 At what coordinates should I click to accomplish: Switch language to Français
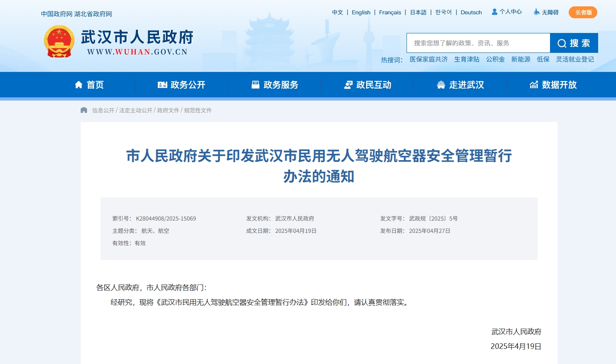(x=390, y=12)
